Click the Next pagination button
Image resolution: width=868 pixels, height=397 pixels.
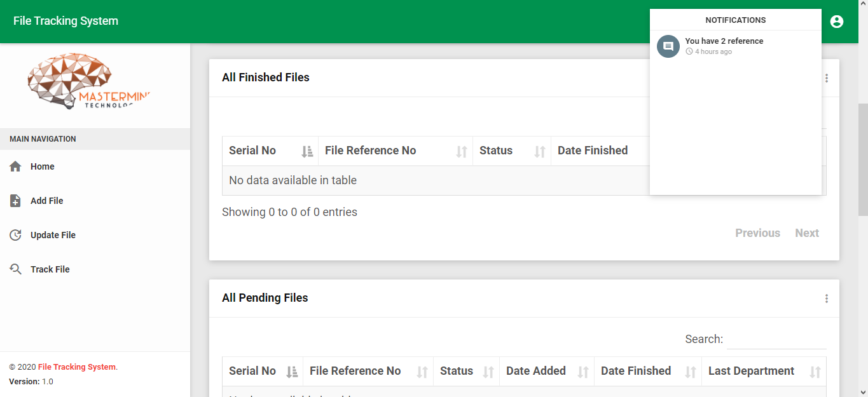pos(806,233)
